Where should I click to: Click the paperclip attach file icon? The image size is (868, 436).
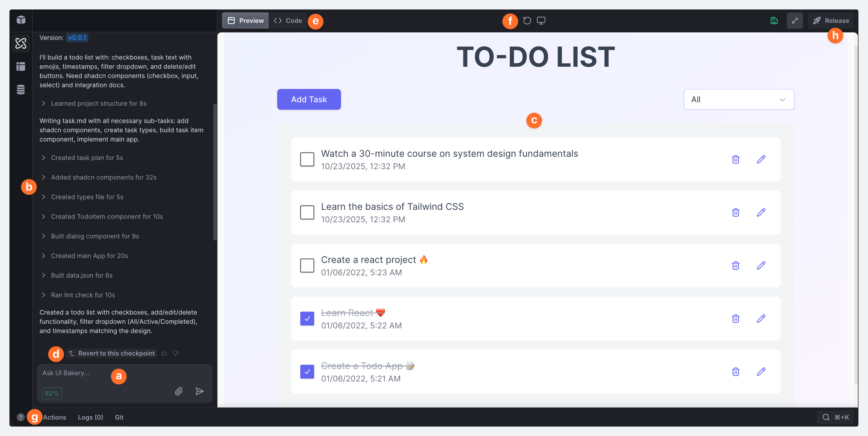coord(179,391)
